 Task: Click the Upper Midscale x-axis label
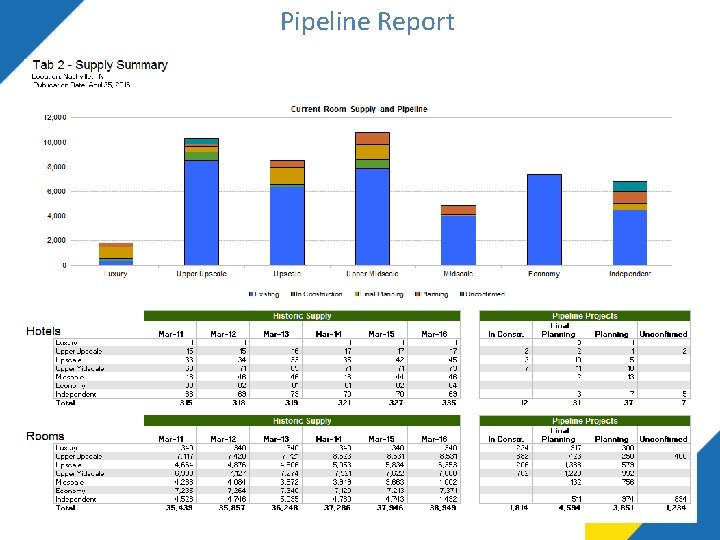tap(372, 274)
